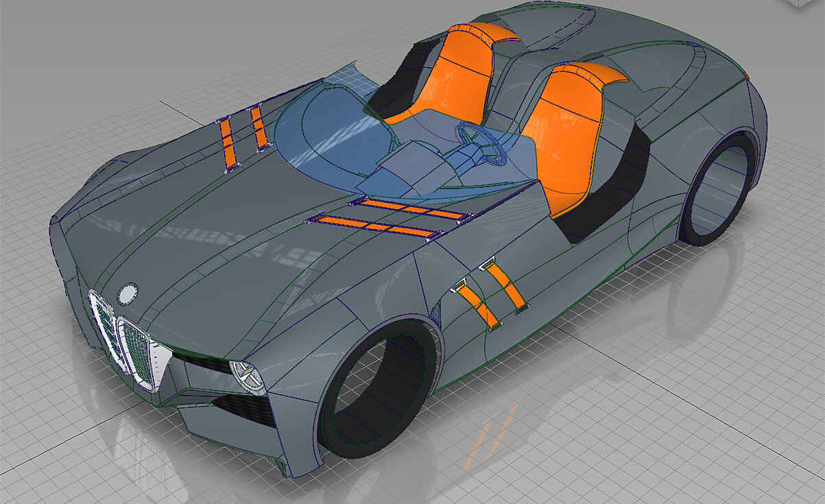Select the round headlight on the front bumper
This screenshot has height=504, width=825.
[x=247, y=376]
